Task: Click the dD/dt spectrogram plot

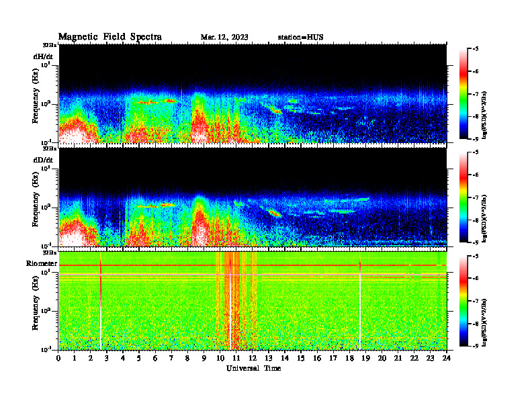Action: [x=253, y=197]
